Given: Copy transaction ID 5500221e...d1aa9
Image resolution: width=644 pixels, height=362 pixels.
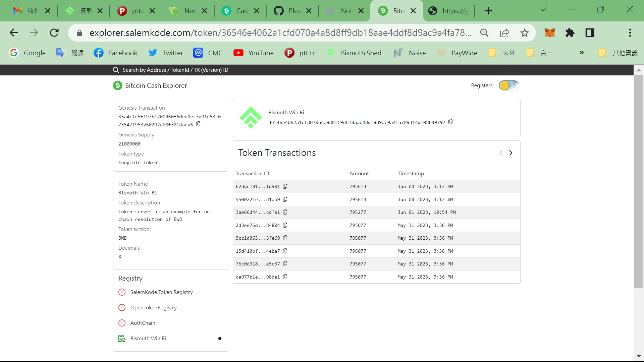Looking at the screenshot, I should [285, 199].
